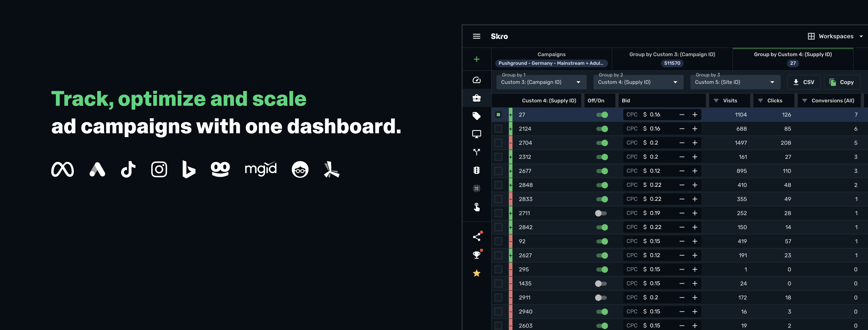Viewport: 868px width, 330px height.
Task: Open the trophy icon in sidebar
Action: pos(477,255)
